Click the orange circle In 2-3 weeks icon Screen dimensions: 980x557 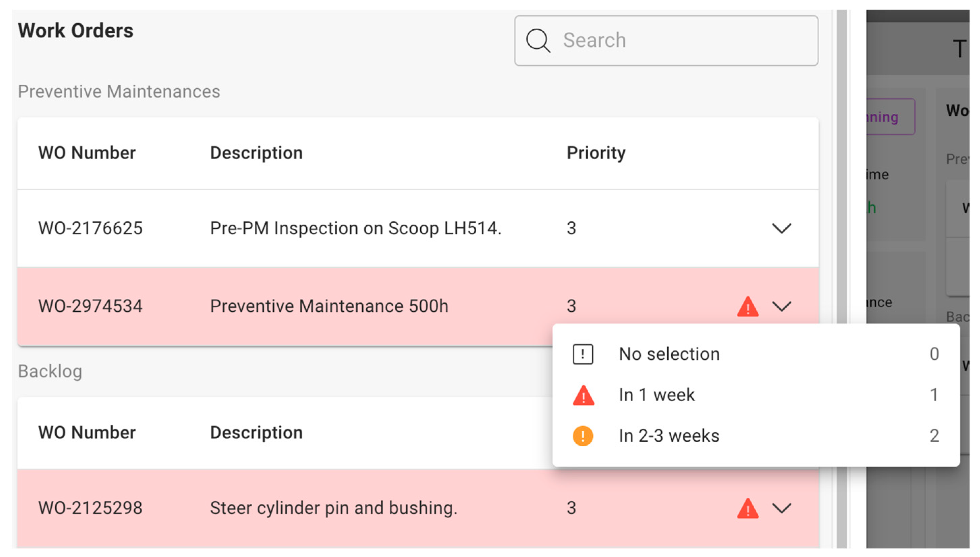click(583, 436)
